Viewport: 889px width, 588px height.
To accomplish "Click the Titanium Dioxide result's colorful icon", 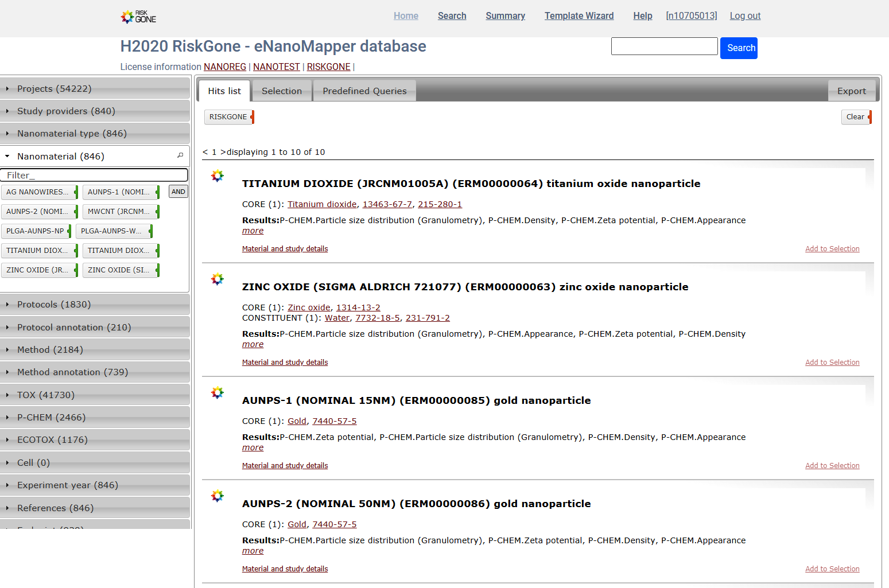I will 218,176.
